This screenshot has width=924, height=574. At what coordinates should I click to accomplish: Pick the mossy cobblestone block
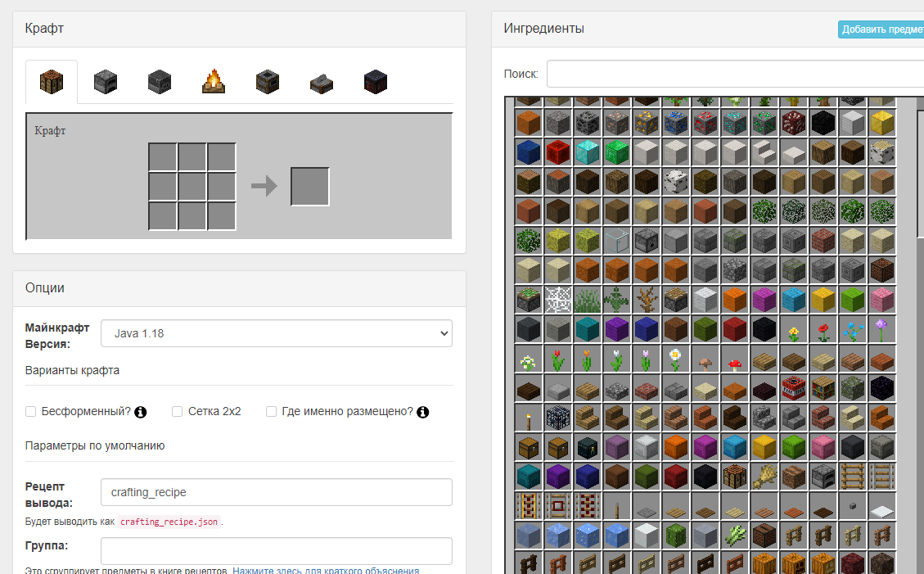(852, 388)
